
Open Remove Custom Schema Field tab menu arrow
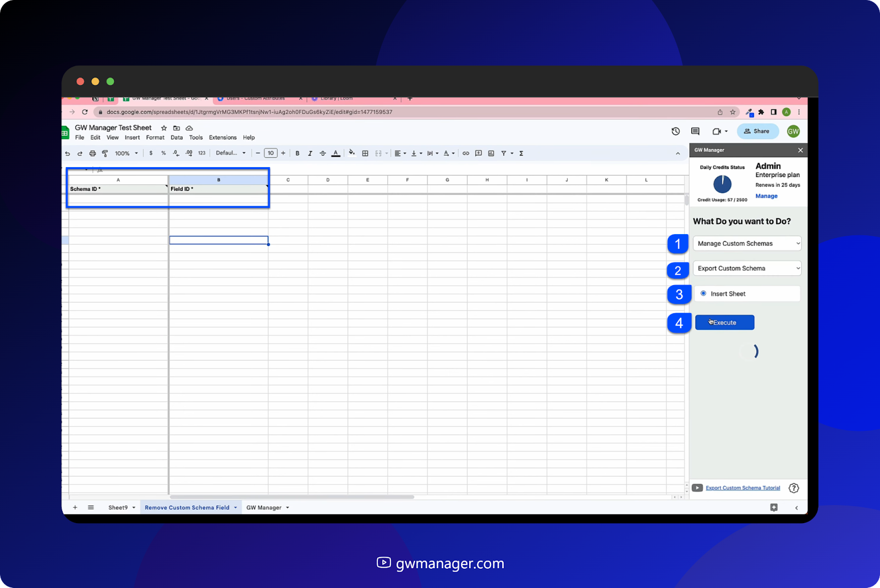[235, 508]
